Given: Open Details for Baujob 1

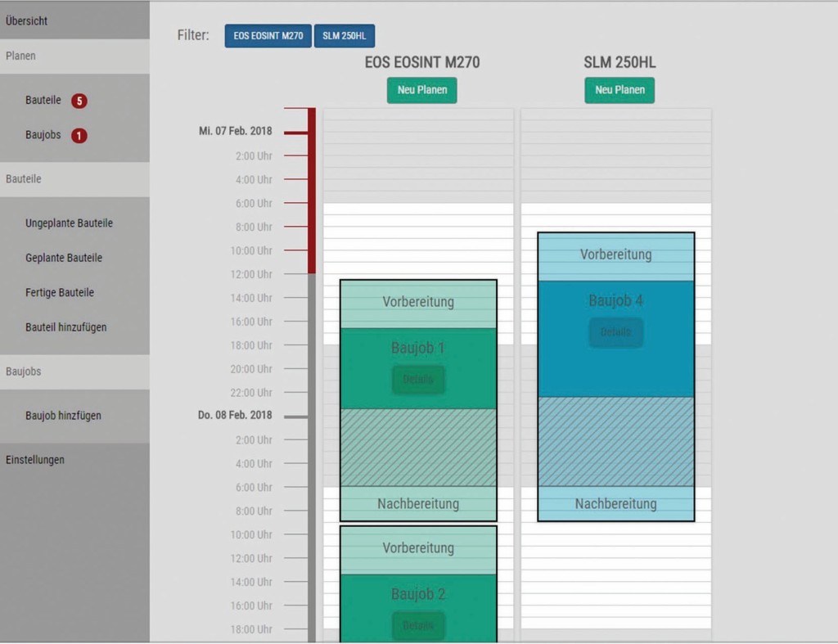Looking at the screenshot, I should click(418, 380).
